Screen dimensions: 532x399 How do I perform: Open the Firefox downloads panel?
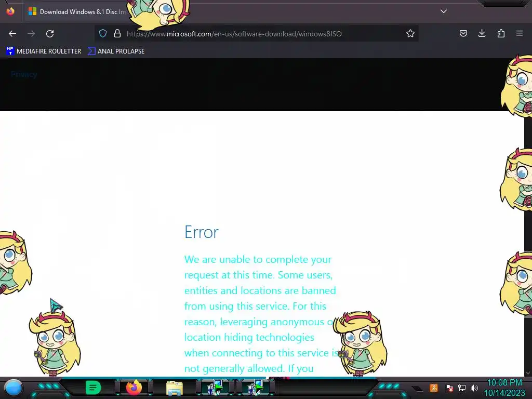pyautogui.click(x=482, y=33)
